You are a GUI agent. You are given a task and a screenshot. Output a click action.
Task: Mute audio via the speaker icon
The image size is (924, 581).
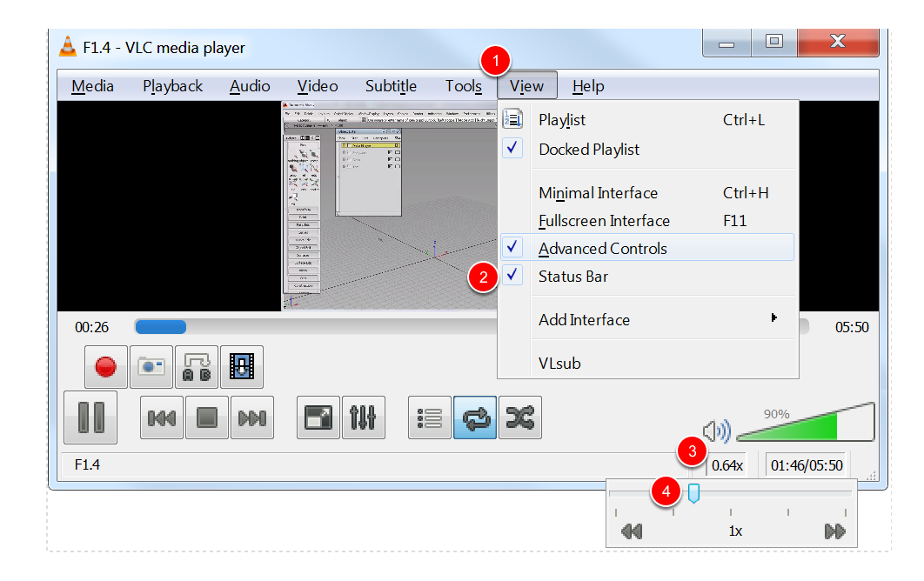pyautogui.click(x=717, y=431)
